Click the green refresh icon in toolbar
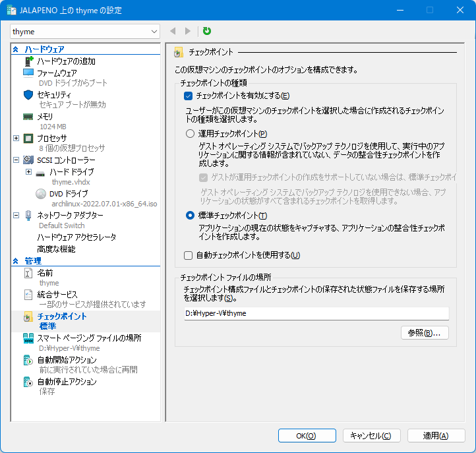476x453 pixels. pos(207,31)
